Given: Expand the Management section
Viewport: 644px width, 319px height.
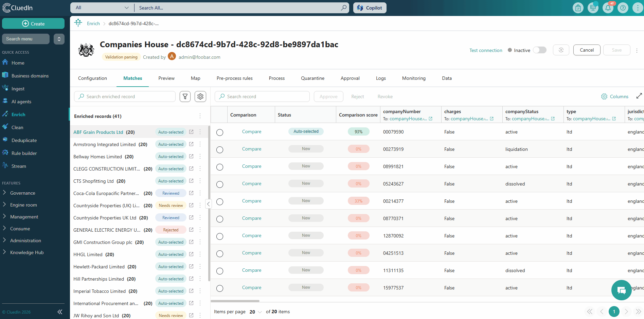Looking at the screenshot, I should tap(24, 217).
